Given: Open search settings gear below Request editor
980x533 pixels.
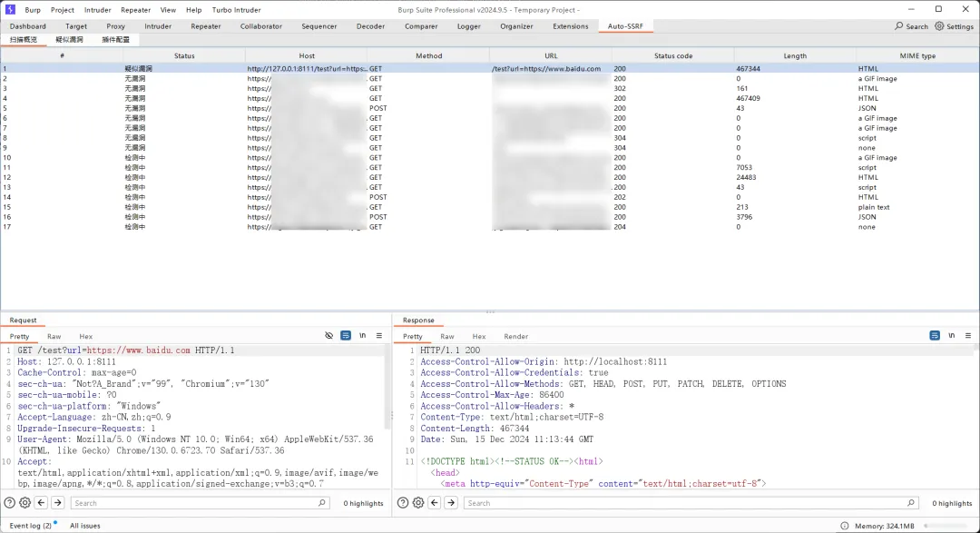Looking at the screenshot, I should (25, 502).
